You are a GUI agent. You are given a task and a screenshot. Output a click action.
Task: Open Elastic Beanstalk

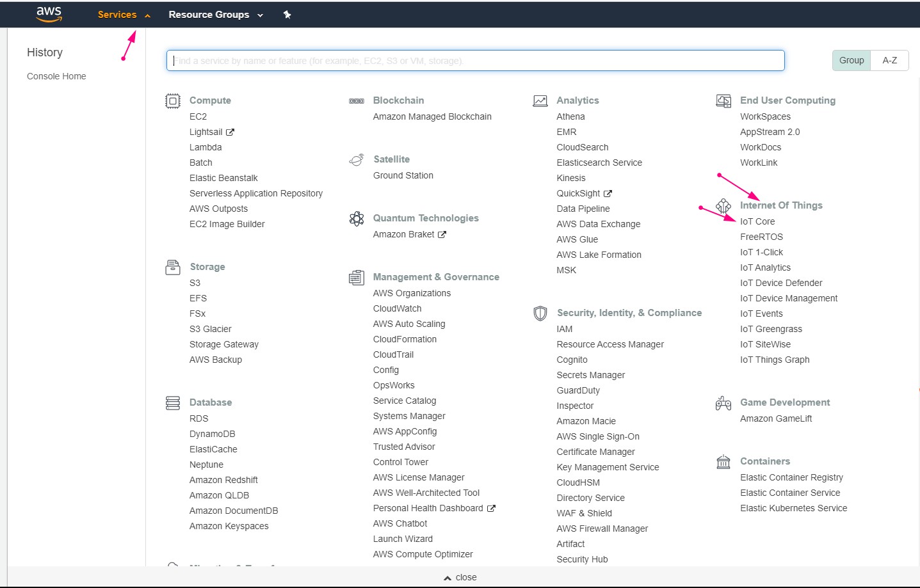click(223, 178)
